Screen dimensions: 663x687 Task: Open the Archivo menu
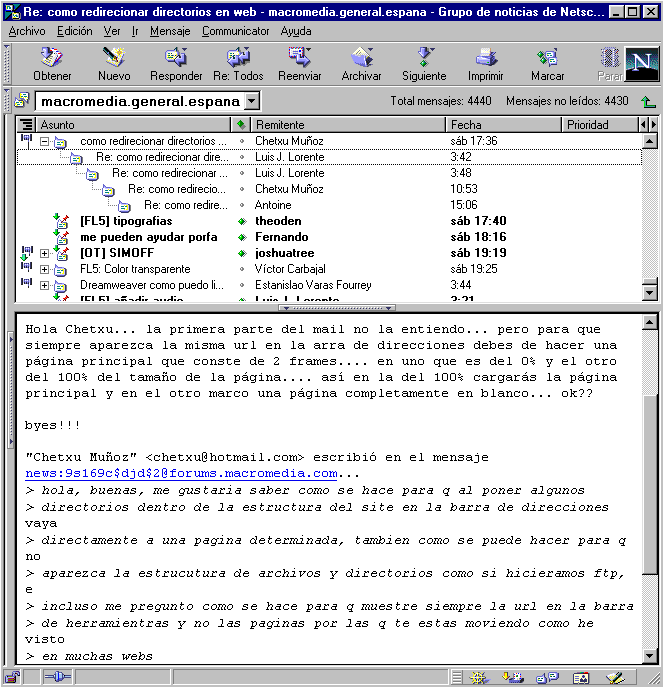(x=27, y=31)
